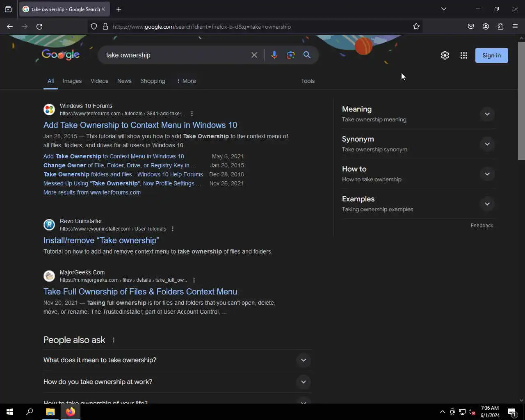The width and height of the screenshot is (525, 420).
Task: Bookmark this page with star icon
Action: 416,27
